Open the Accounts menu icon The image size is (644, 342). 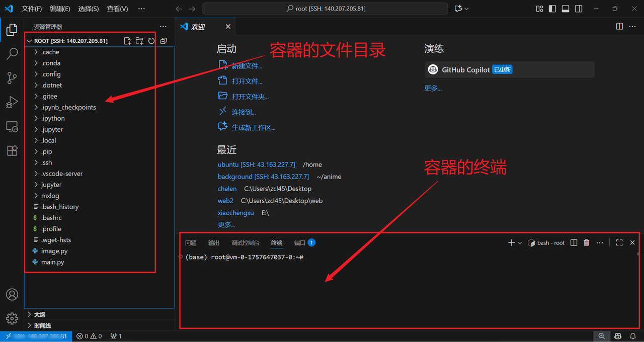(12, 295)
